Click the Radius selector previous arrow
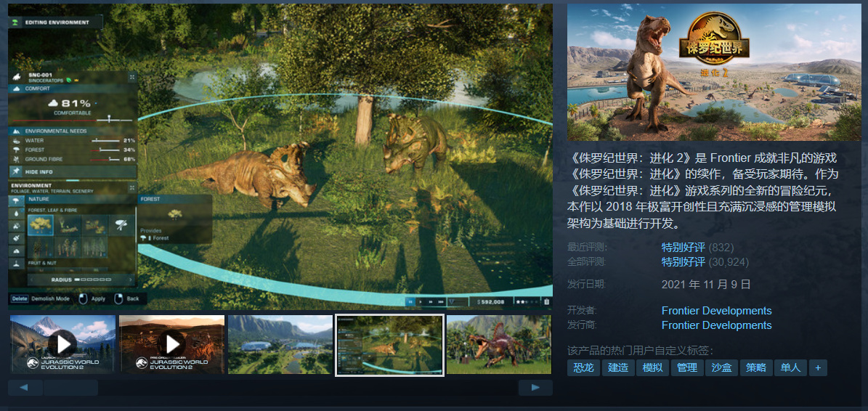Image resolution: width=868 pixels, height=411 pixels. coord(32,280)
